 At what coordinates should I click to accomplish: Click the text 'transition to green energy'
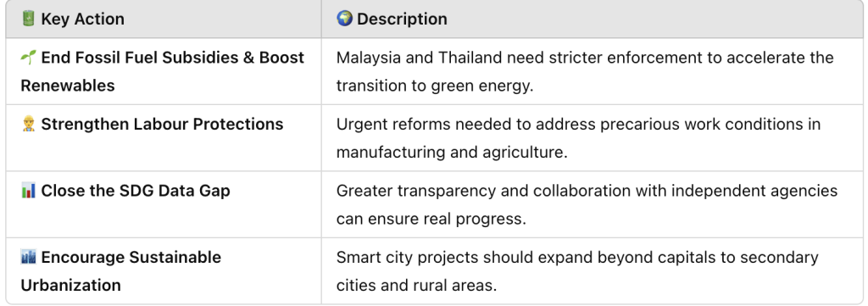tap(435, 86)
